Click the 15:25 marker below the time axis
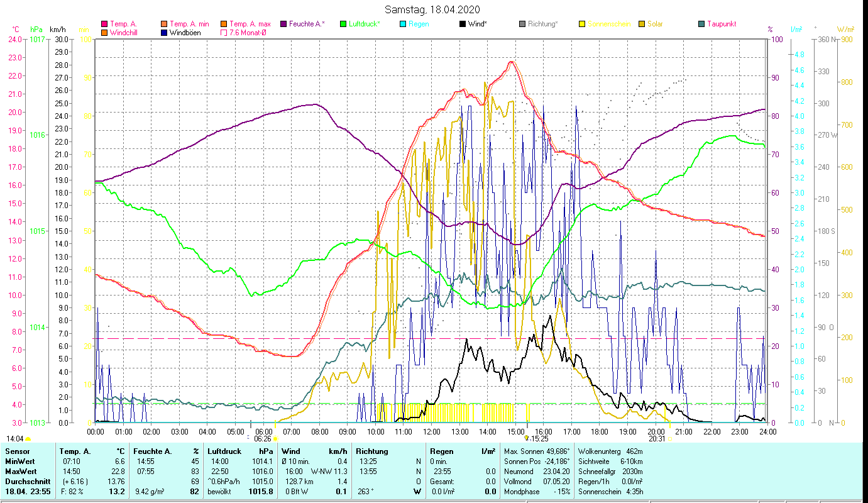The height and width of the screenshot is (503, 868). pos(539,439)
